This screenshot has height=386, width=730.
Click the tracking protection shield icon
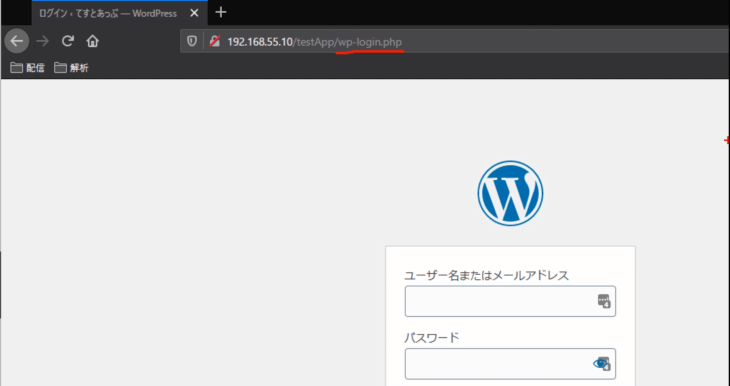(x=192, y=41)
